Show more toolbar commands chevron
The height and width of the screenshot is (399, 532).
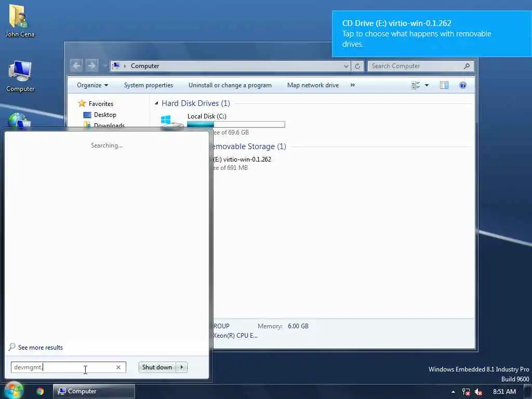pyautogui.click(x=353, y=85)
